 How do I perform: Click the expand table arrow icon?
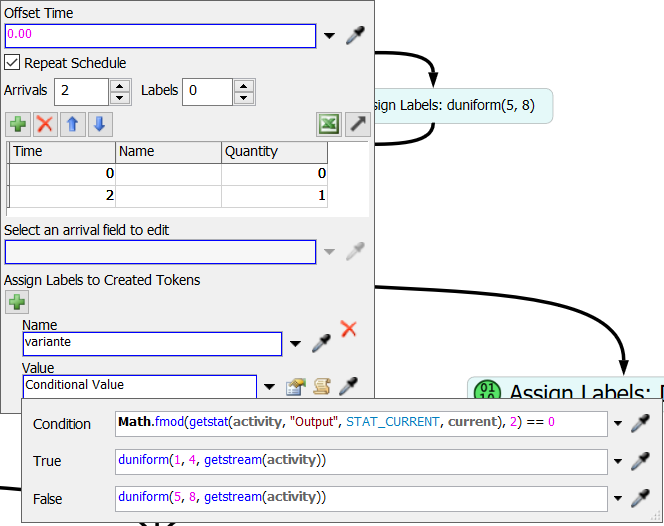coord(358,125)
